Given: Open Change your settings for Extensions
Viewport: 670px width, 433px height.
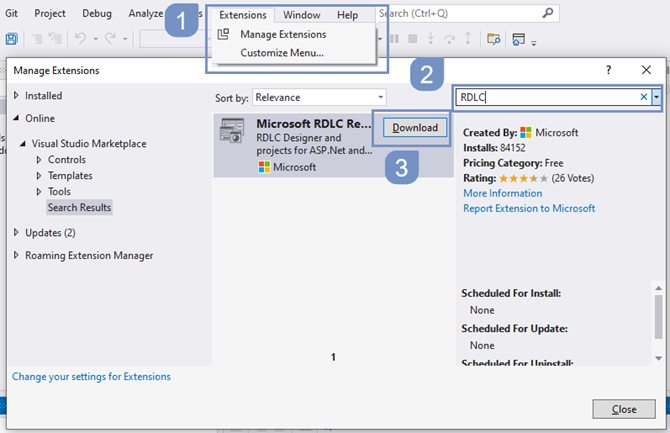Looking at the screenshot, I should (91, 377).
